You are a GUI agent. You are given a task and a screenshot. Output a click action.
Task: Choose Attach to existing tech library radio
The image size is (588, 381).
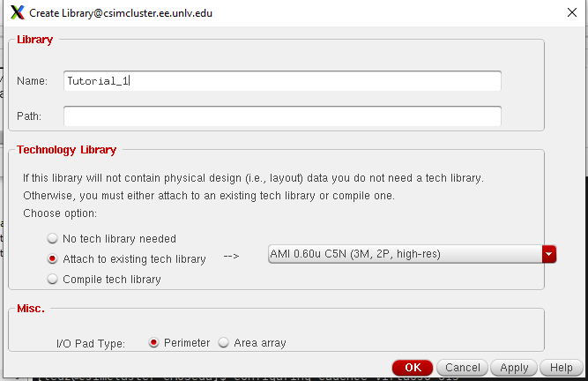coord(54,259)
